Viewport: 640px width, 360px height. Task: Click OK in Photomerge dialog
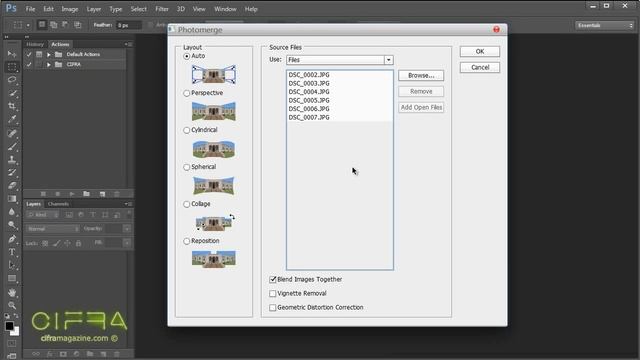click(480, 51)
